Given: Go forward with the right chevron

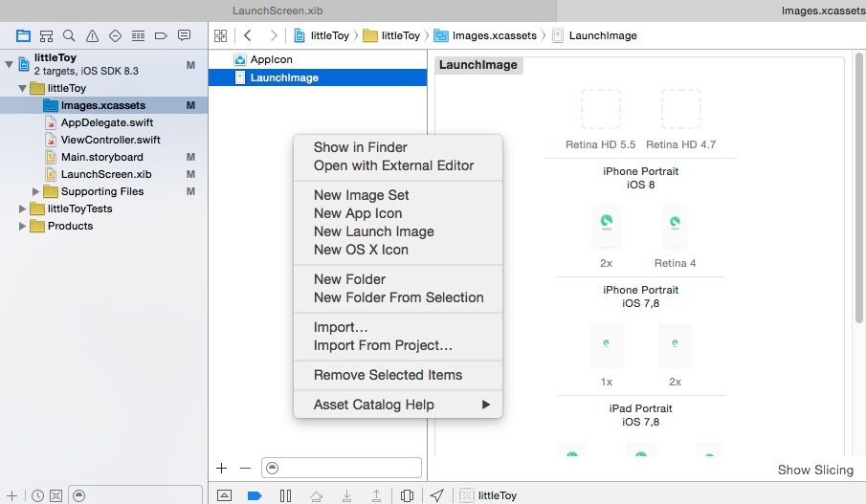Looking at the screenshot, I should (x=274, y=35).
